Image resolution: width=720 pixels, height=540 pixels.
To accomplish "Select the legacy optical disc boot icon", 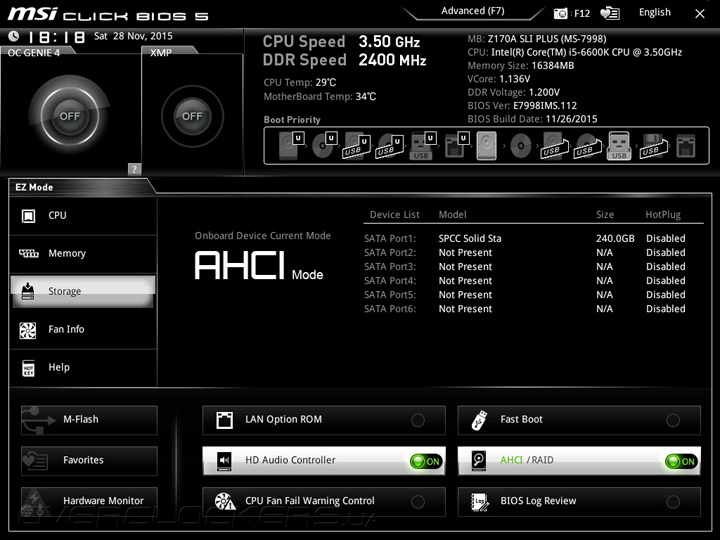I will click(521, 146).
